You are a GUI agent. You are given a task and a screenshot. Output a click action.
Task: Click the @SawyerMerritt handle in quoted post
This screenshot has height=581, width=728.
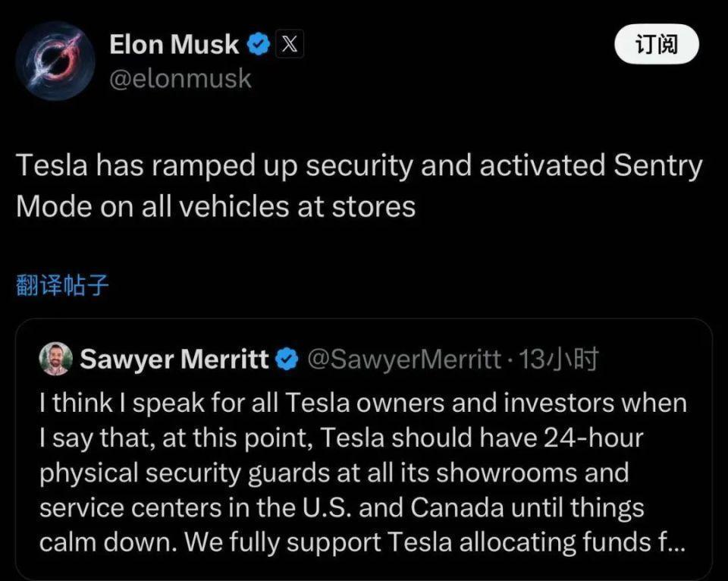pyautogui.click(x=403, y=359)
